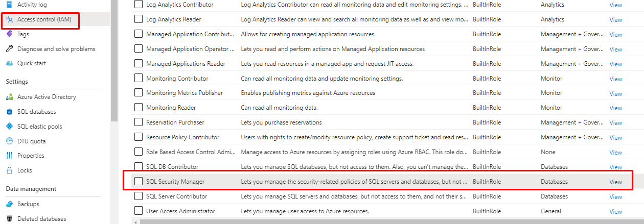Click the Access control (IAM) people icon
The height and width of the screenshot is (224, 644).
click(x=9, y=19)
